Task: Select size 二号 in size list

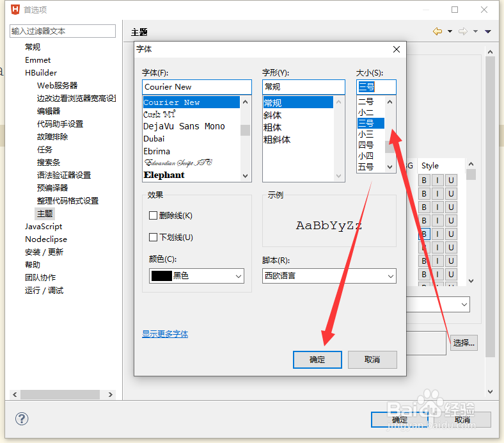Action: pos(366,102)
